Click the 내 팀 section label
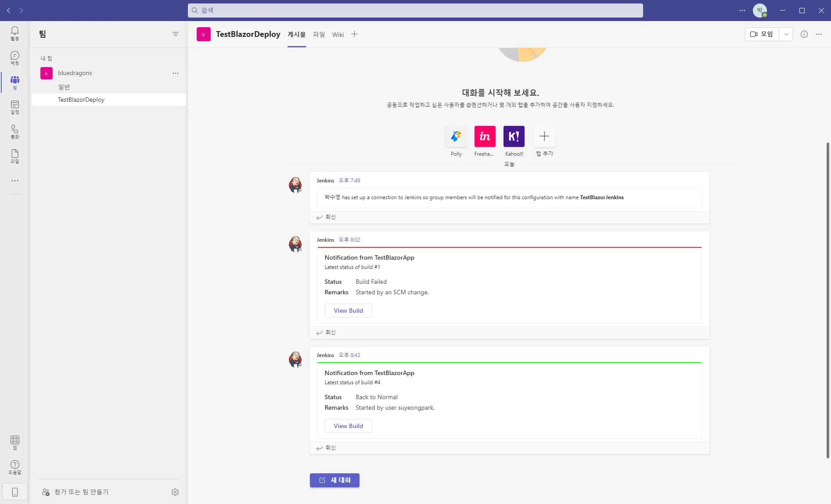The height and width of the screenshot is (504, 831). 47,58
